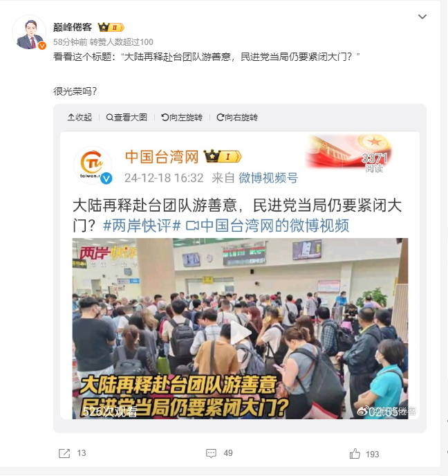The height and width of the screenshot is (476, 448).
Task: Rotate the image left with 向左旋转
Action: (x=182, y=118)
